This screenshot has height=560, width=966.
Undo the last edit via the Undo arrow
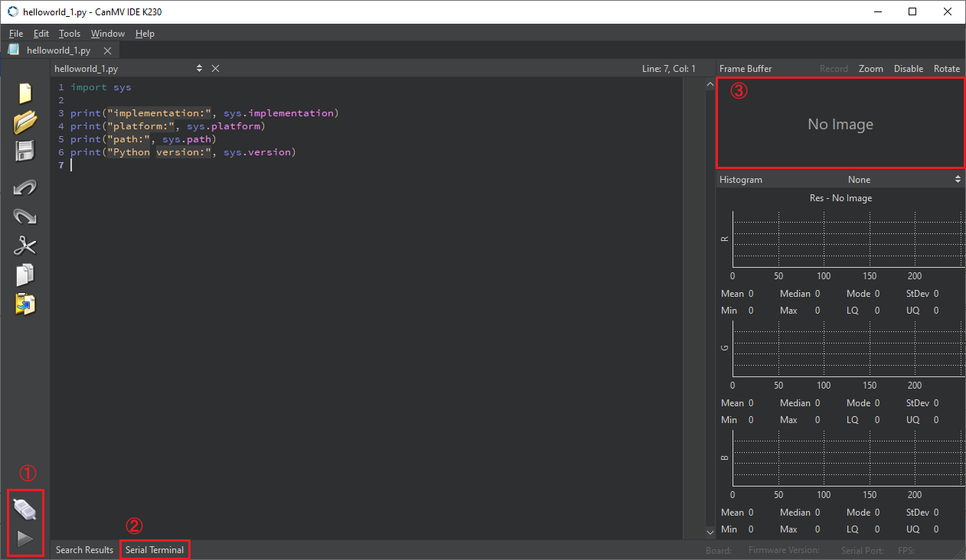coord(25,187)
